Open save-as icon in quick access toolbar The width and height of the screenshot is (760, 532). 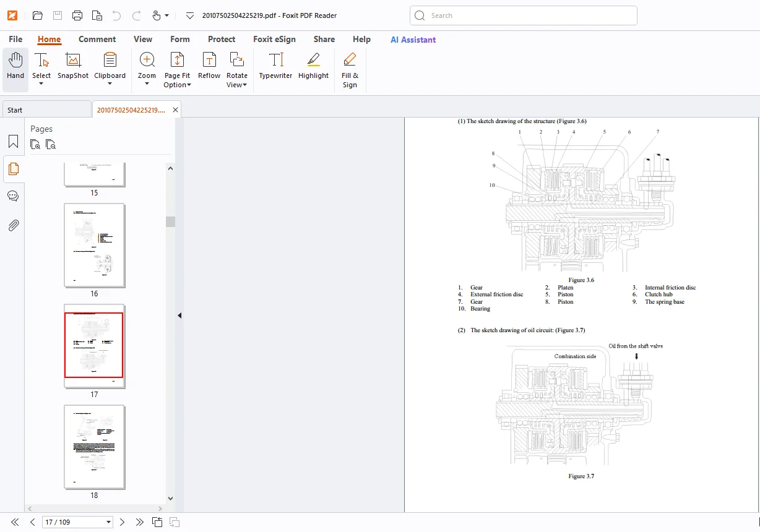(97, 15)
